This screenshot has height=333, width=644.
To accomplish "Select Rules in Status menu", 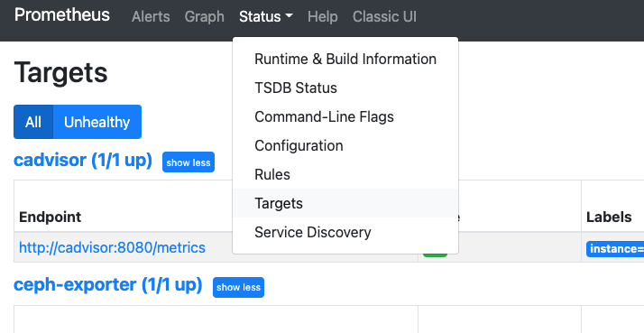I will 345,174.
